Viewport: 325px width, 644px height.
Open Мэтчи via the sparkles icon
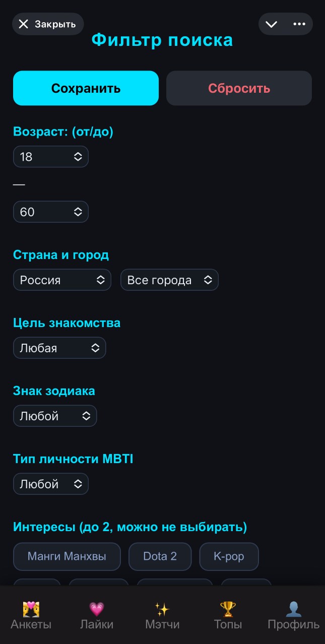(x=162, y=614)
